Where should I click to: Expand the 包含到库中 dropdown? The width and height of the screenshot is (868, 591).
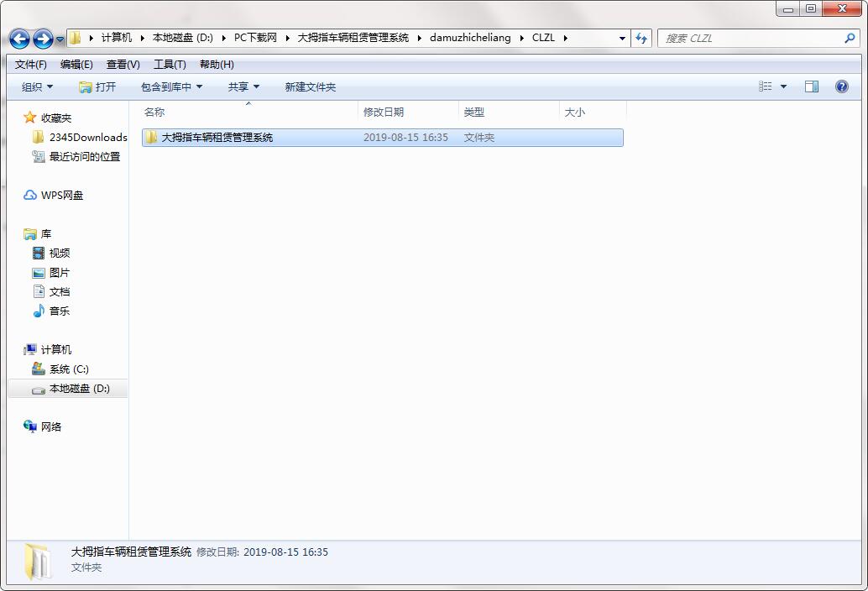[171, 86]
